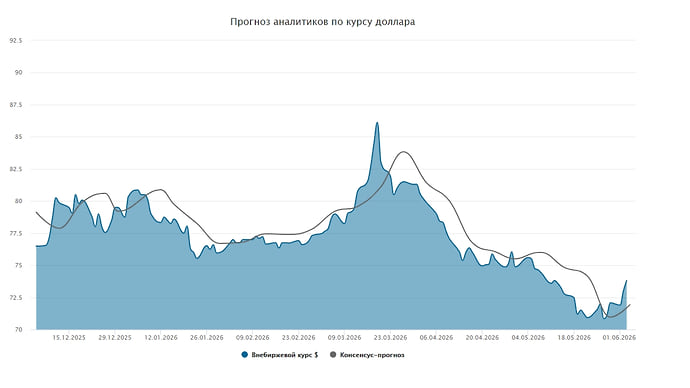Click the y-axis value 82.5

(x=16, y=169)
